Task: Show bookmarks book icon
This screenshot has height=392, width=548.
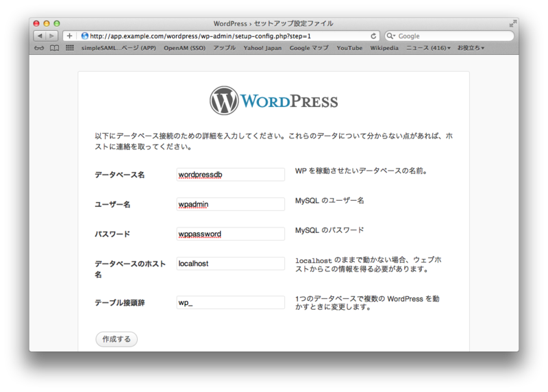Action: pyautogui.click(x=54, y=48)
